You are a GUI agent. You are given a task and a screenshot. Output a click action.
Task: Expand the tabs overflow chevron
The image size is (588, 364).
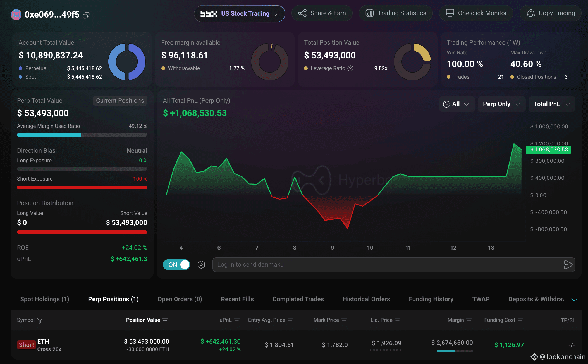click(574, 300)
